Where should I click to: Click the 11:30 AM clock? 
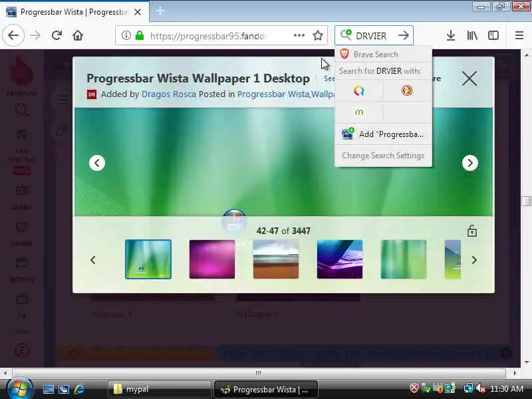507,388
